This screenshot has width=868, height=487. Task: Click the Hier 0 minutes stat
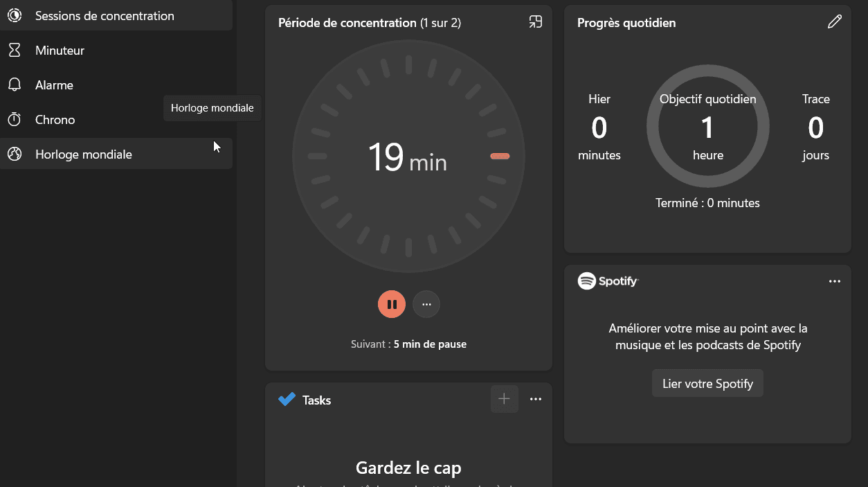[599, 127]
